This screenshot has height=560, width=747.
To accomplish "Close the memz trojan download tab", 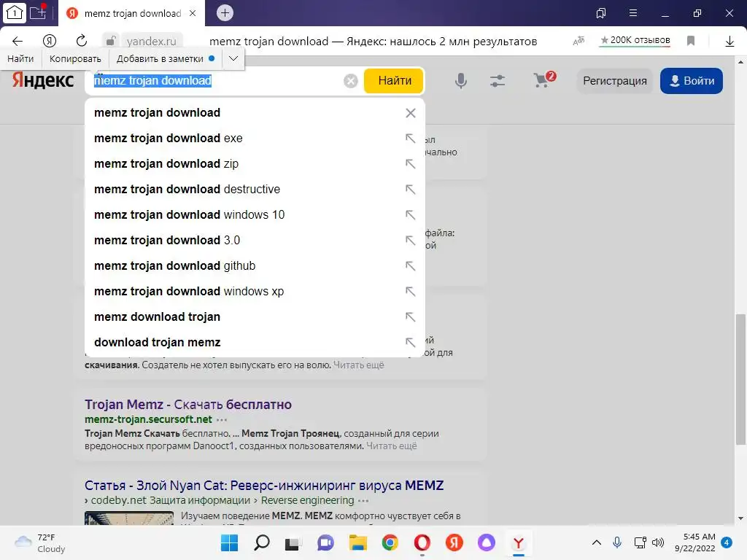I will click(x=193, y=13).
